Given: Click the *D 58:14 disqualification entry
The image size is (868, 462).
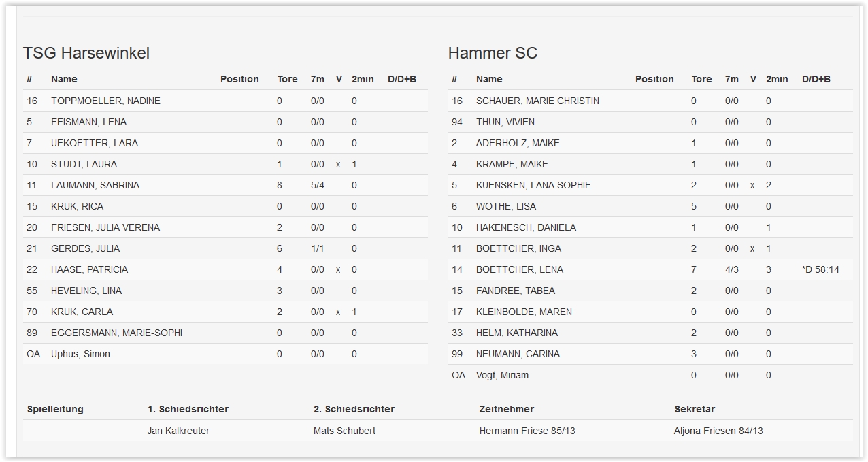Looking at the screenshot, I should click(820, 269).
